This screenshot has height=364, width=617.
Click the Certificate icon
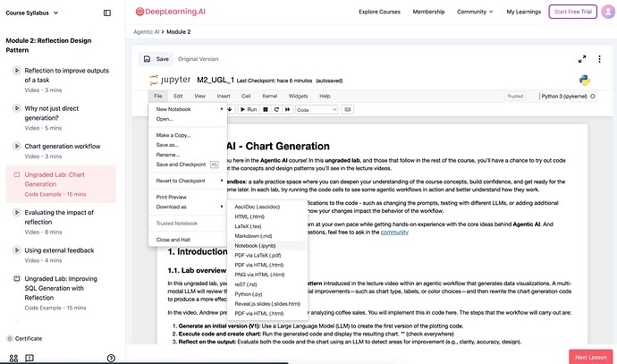tap(10, 338)
